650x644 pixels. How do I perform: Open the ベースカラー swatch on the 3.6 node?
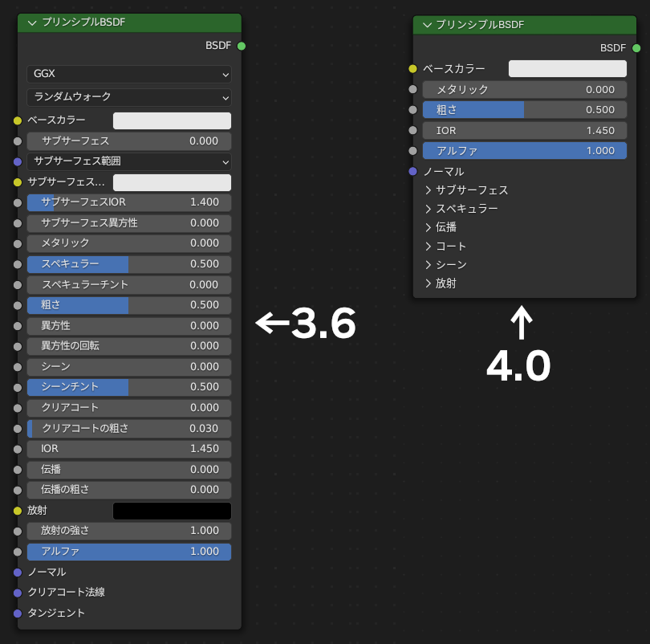pyautogui.click(x=171, y=120)
